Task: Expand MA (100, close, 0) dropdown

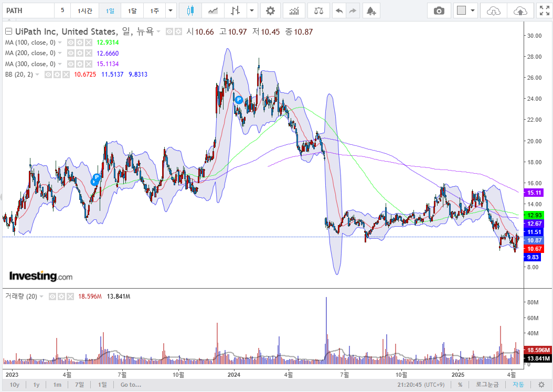Action: click(60, 43)
